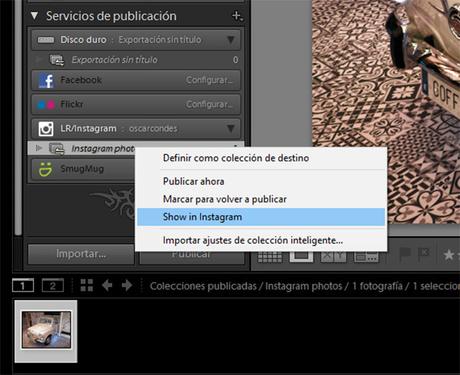Set flag as picked in toolbar
Viewport: 460px width, 375px height.
coord(405,255)
